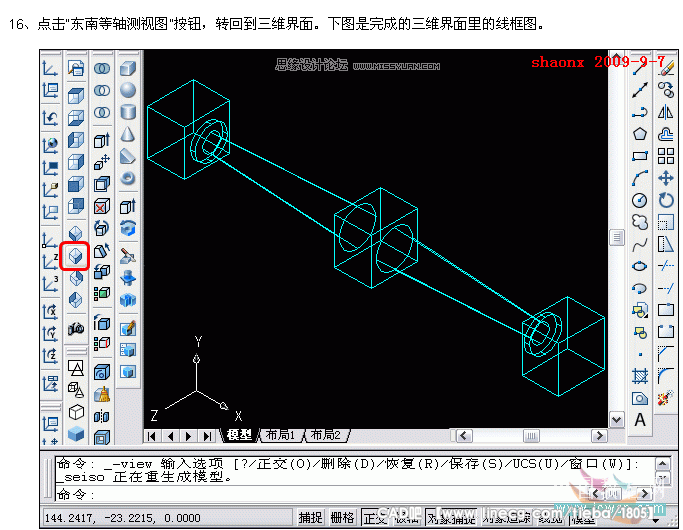Viewport: 683px width, 530px height.
Task: Select the Rotate modify tool
Action: [x=666, y=200]
